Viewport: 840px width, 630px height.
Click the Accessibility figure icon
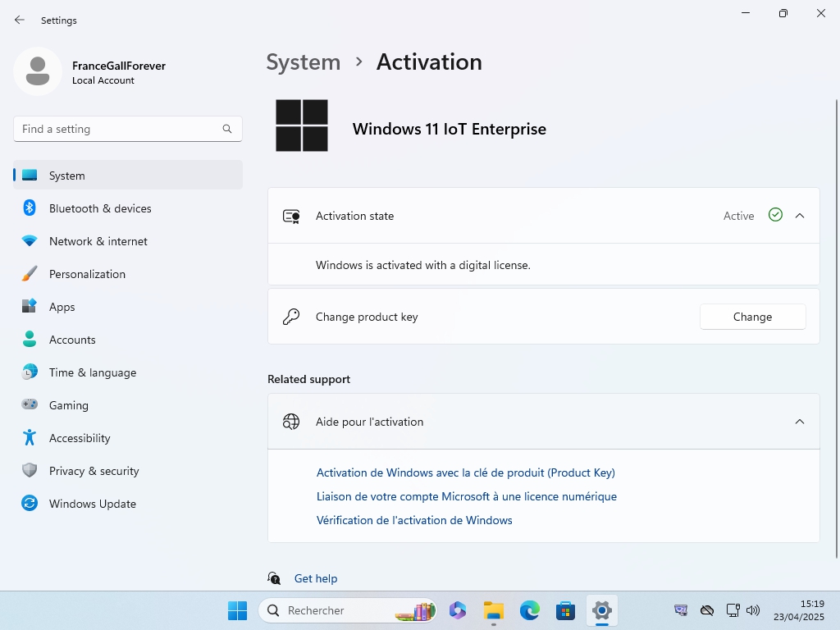point(30,438)
